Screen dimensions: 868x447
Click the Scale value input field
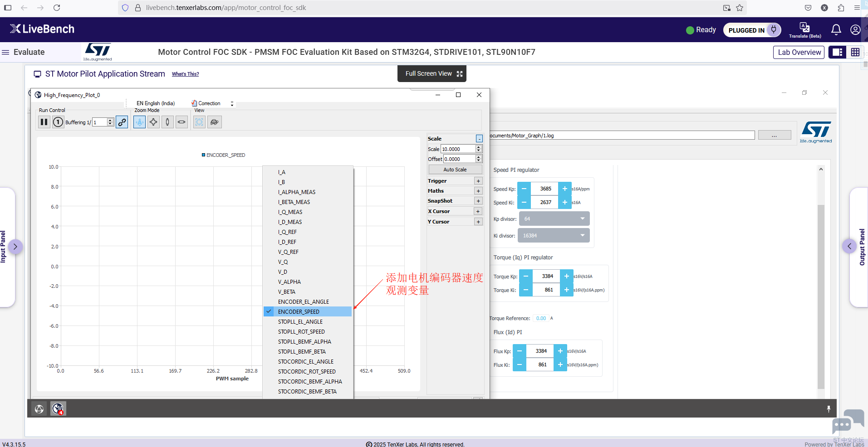(x=458, y=149)
